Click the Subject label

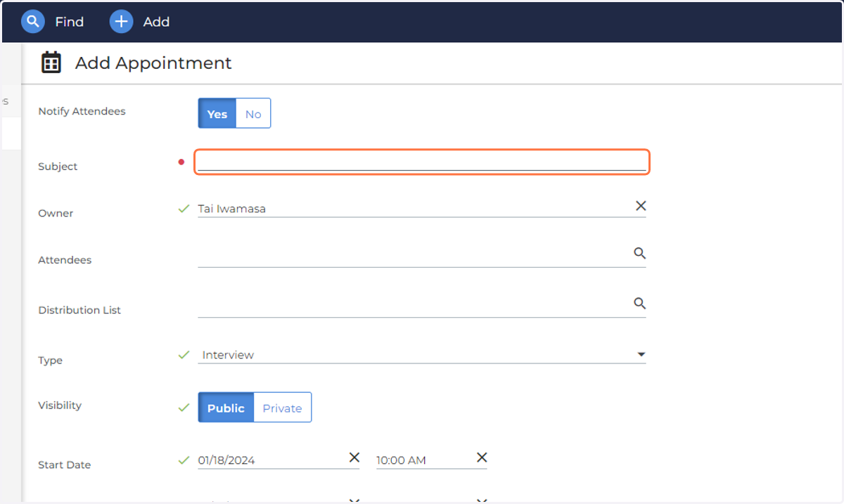click(58, 167)
